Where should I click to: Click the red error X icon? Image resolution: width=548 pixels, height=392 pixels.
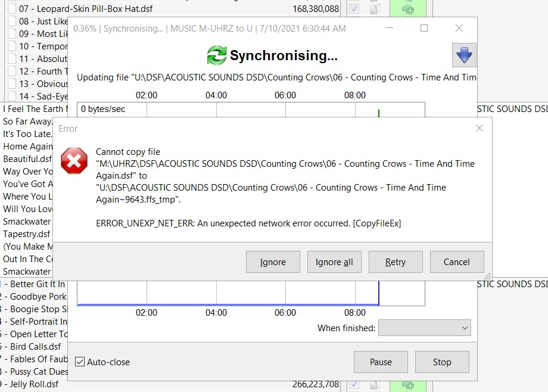point(74,160)
